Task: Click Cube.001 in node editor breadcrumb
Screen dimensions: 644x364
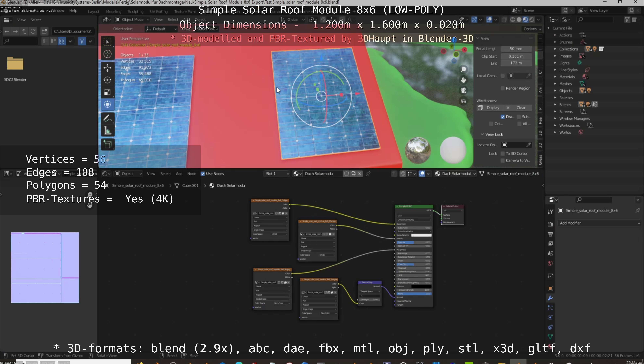Action: click(x=190, y=186)
